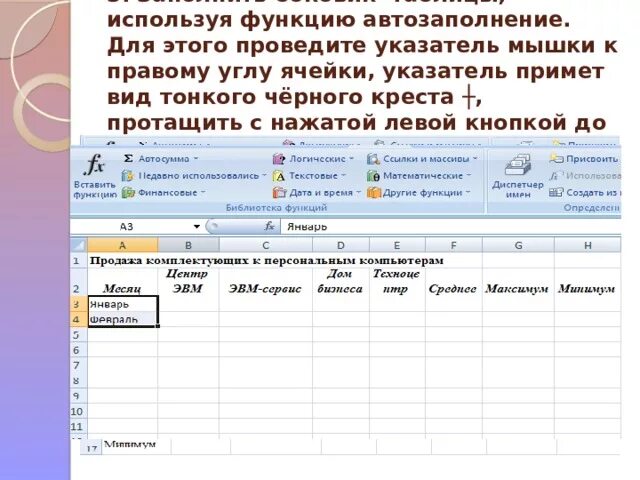Open the Name Box dropdown arrow
Screen dimensions: 640x480
click(197, 227)
